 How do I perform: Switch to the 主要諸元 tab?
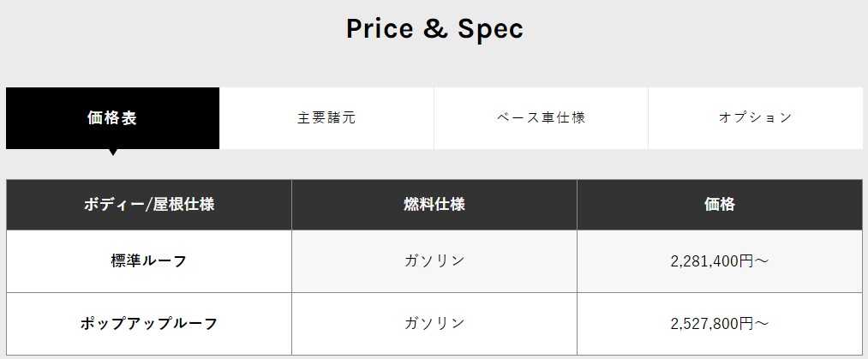click(326, 118)
